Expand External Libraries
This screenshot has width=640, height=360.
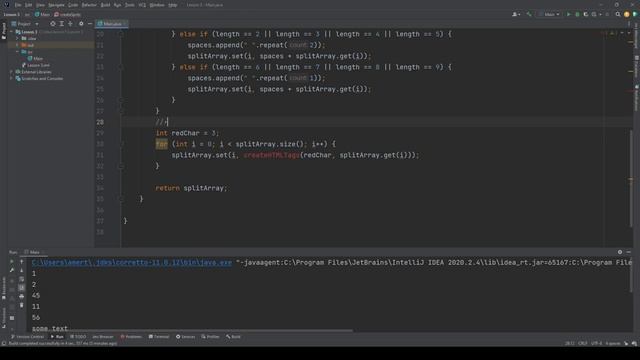(x=12, y=72)
